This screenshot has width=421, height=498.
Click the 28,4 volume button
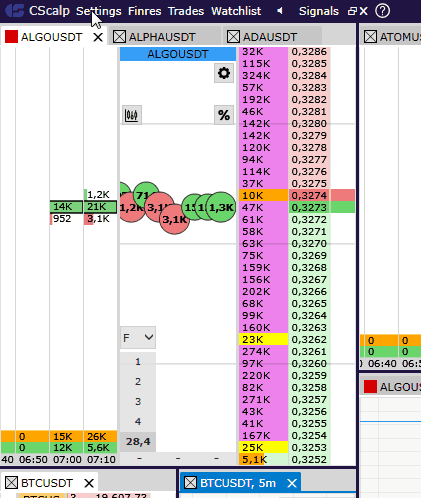(138, 442)
